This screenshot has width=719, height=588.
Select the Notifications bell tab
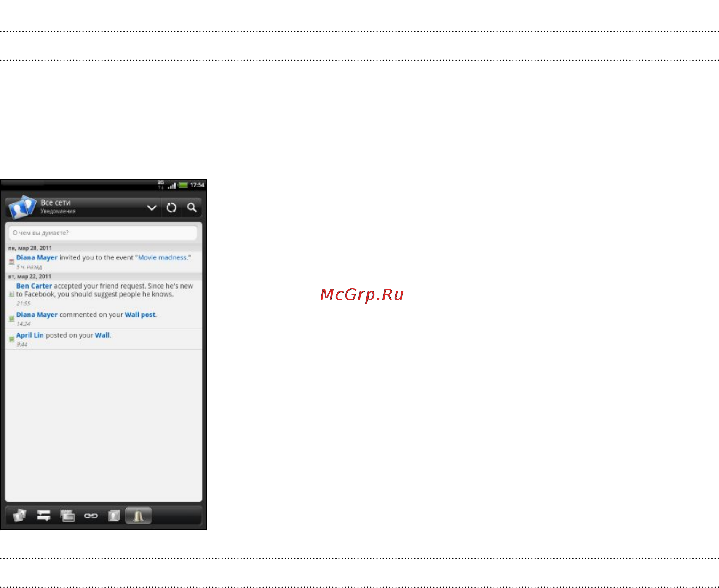(138, 515)
